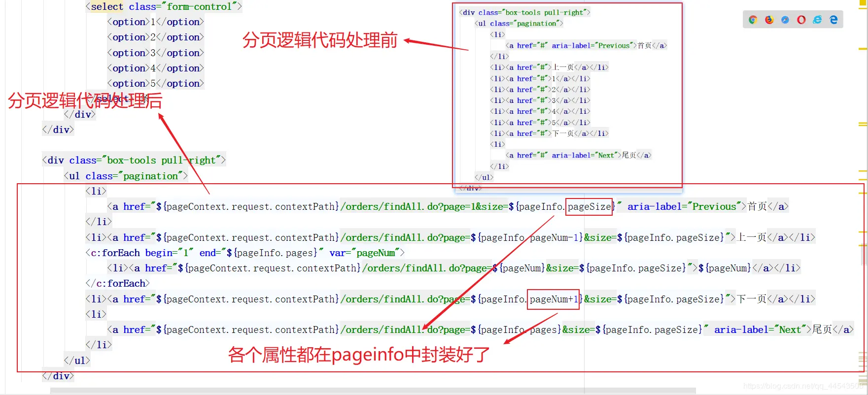Place cursor on red-boxed pageNum+1 text
This screenshot has width=868, height=395.
554,299
